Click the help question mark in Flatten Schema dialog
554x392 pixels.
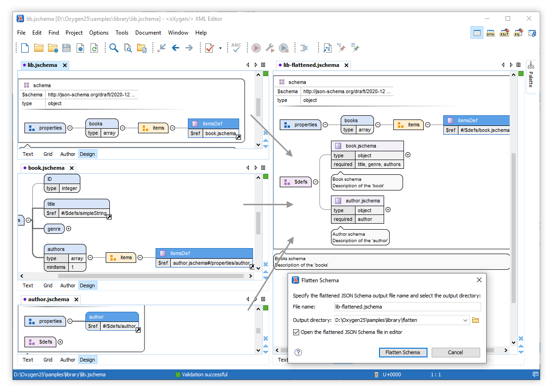tap(298, 352)
